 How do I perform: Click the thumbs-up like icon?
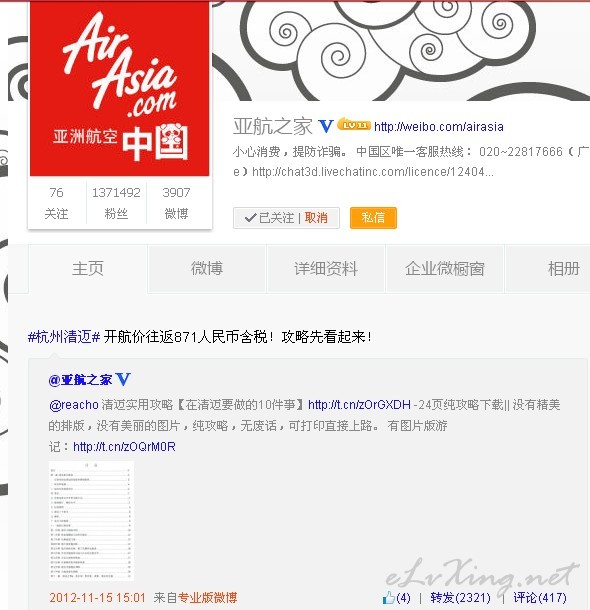pyautogui.click(x=388, y=597)
